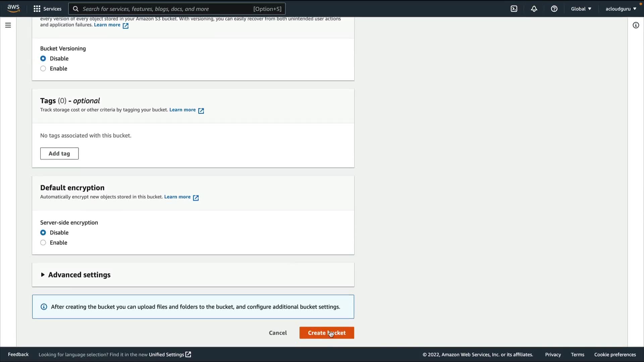Open the notifications bell
The height and width of the screenshot is (362, 644).
click(x=534, y=9)
